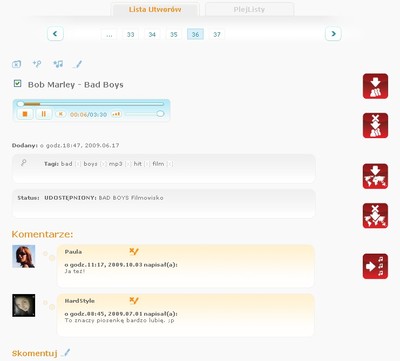Remove the 'film' tag
The image size is (400, 361).
169,164
